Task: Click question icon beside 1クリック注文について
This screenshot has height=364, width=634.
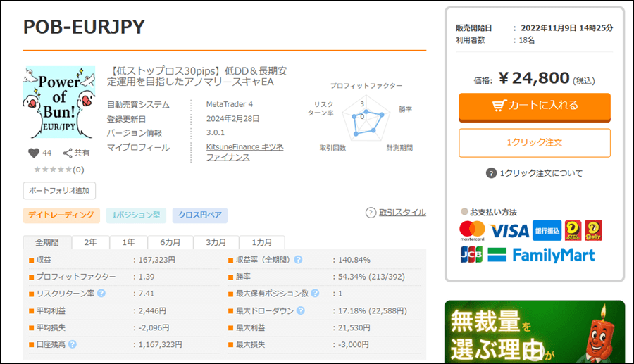Action: (x=491, y=173)
